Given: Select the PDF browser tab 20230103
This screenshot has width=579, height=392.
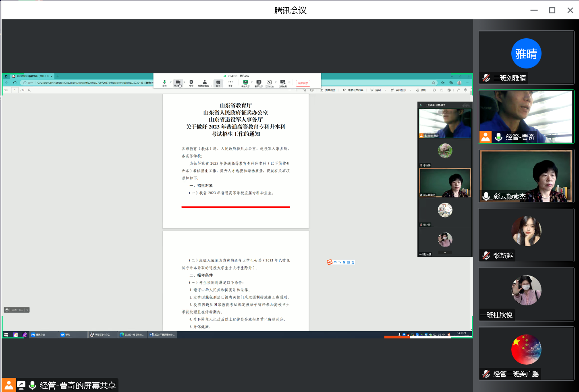Looking at the screenshot, I should [32, 76].
